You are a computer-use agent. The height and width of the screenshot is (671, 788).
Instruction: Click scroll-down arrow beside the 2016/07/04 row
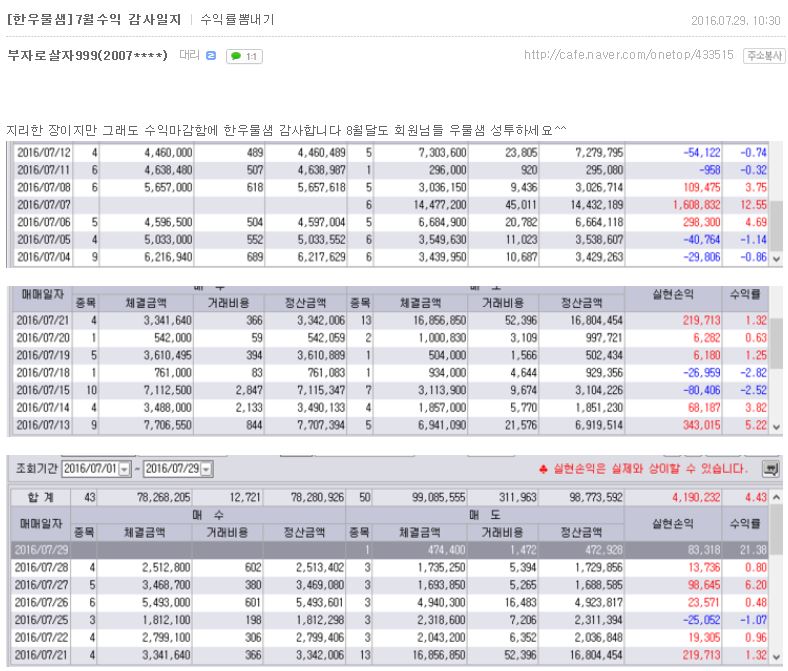pos(776,259)
